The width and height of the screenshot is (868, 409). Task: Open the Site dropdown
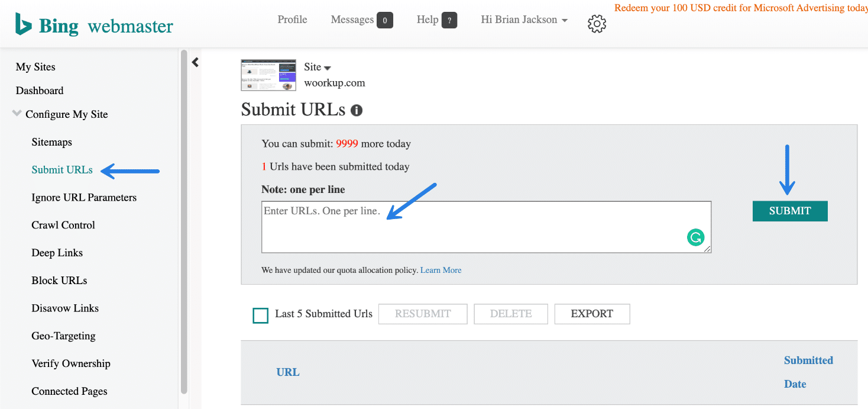pyautogui.click(x=318, y=67)
